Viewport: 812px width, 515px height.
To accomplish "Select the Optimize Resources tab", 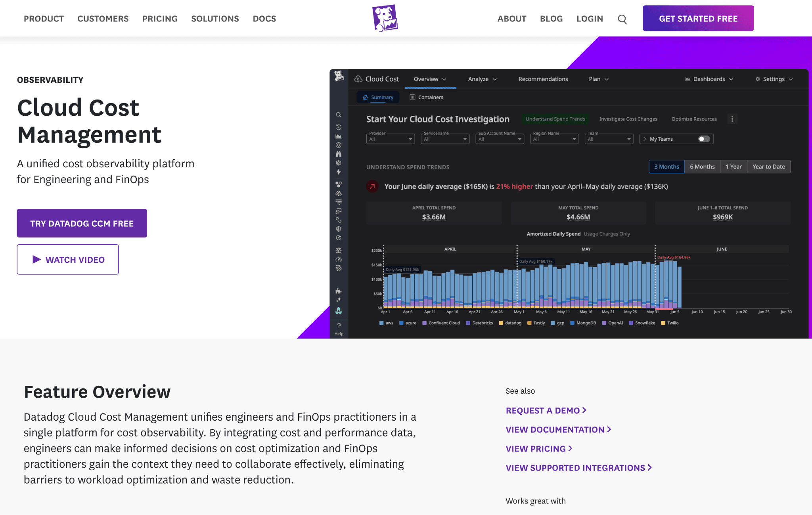I will tap(694, 119).
